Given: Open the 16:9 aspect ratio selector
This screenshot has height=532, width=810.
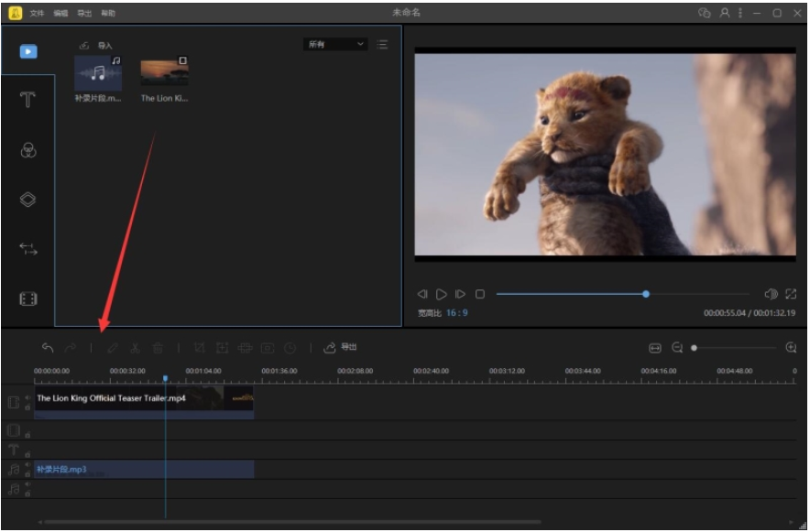Looking at the screenshot, I should click(456, 313).
